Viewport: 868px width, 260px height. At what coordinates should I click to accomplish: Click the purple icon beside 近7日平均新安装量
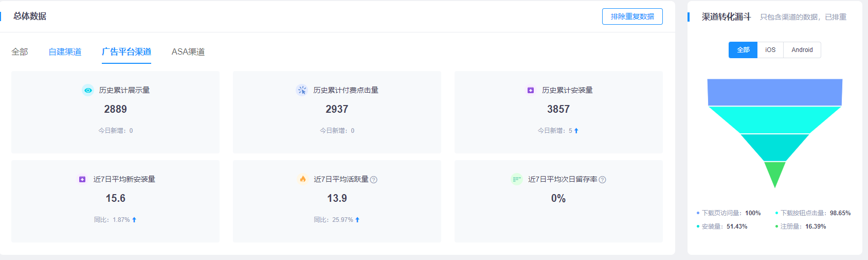point(82,179)
